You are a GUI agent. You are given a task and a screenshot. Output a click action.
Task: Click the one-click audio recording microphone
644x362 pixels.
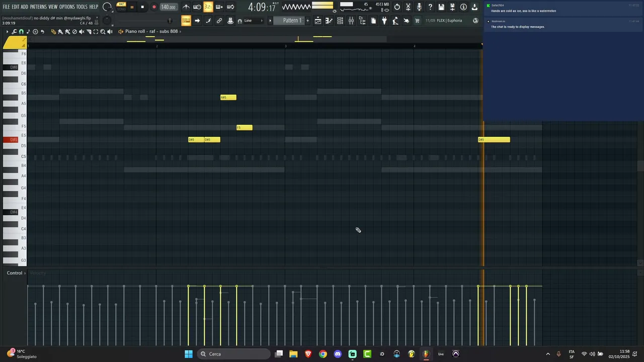point(419,7)
